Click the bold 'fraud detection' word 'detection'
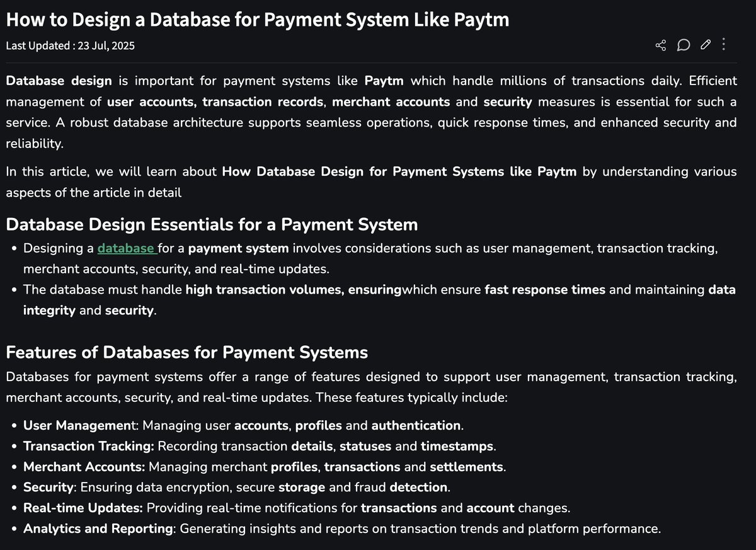The height and width of the screenshot is (550, 756). pos(418,487)
